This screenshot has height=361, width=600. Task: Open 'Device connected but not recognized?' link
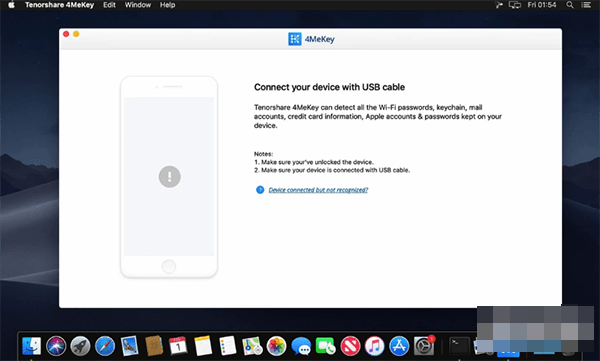pos(318,190)
